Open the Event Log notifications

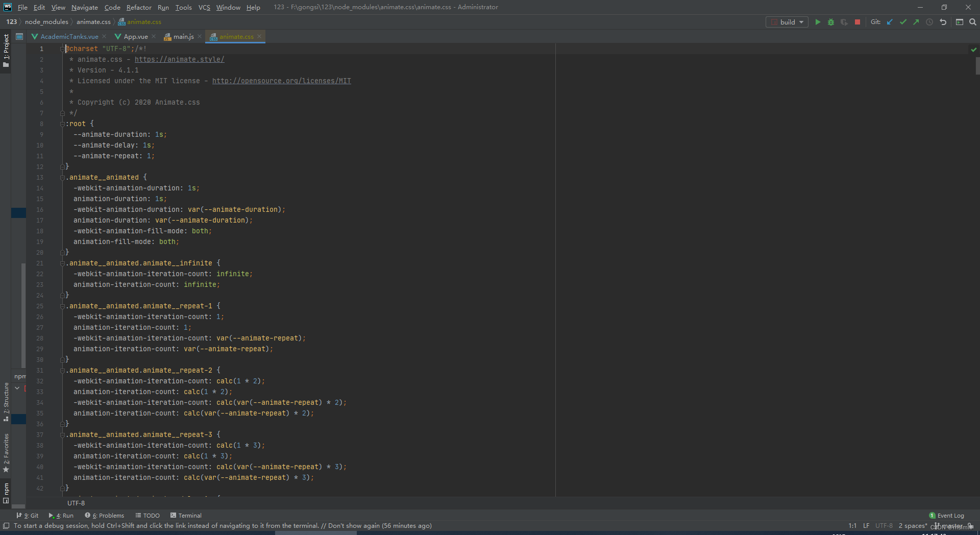click(x=947, y=516)
